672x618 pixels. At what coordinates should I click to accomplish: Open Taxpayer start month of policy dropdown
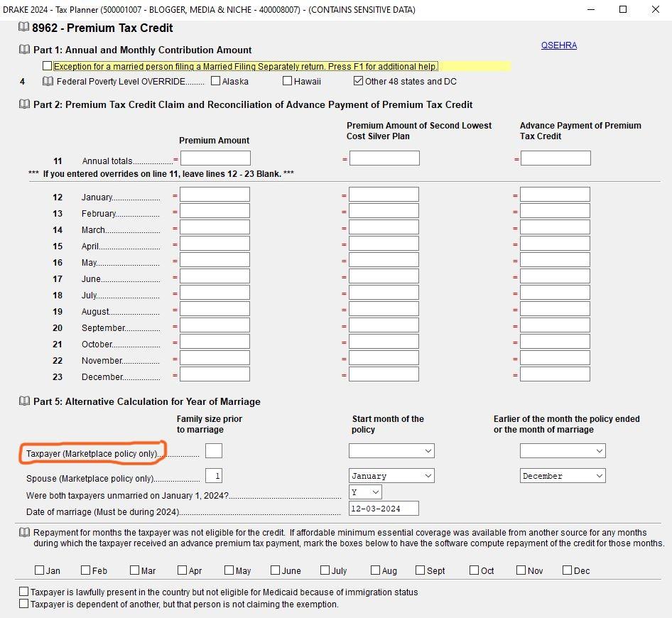pyautogui.click(x=391, y=451)
